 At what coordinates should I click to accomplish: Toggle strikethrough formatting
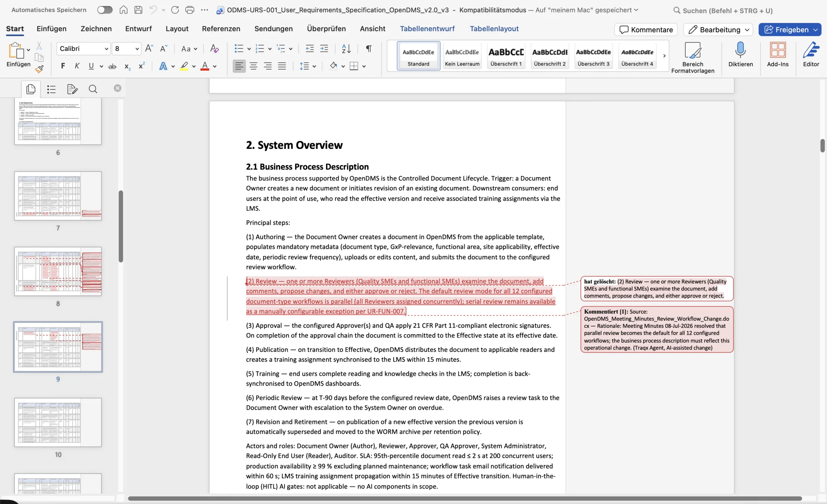pyautogui.click(x=112, y=67)
